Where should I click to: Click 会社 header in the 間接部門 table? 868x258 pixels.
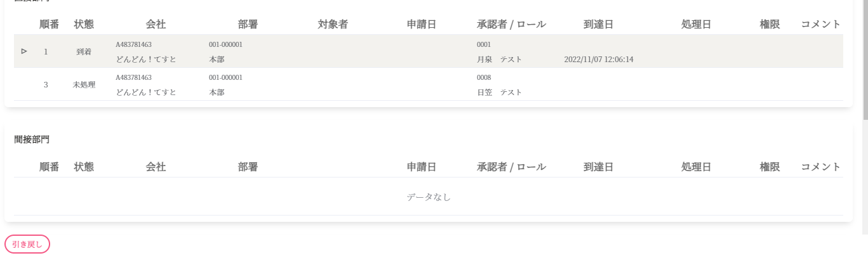[x=156, y=167]
